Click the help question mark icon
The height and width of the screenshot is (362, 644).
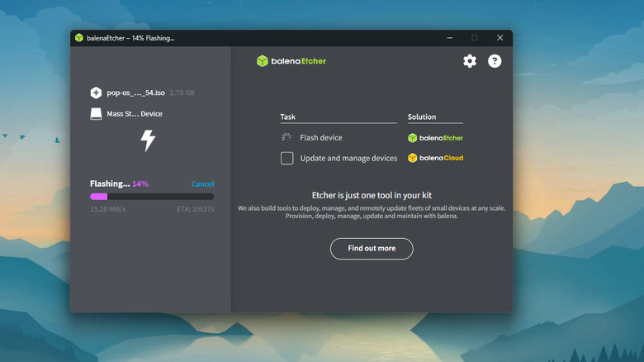pos(495,61)
